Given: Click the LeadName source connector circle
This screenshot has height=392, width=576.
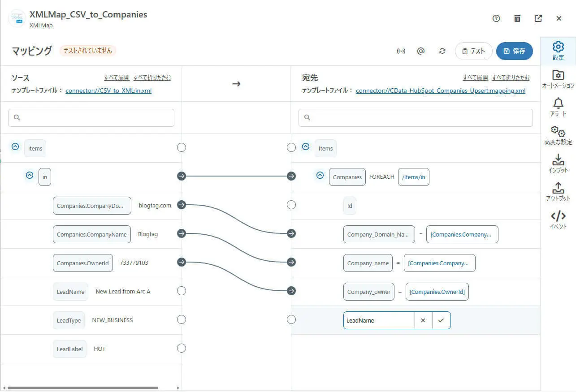Looking at the screenshot, I should (x=182, y=291).
